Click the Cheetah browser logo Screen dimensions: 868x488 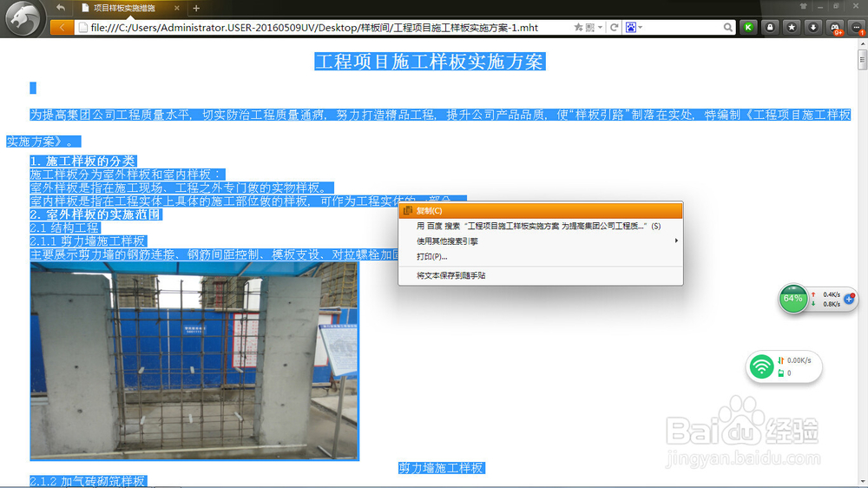point(23,17)
